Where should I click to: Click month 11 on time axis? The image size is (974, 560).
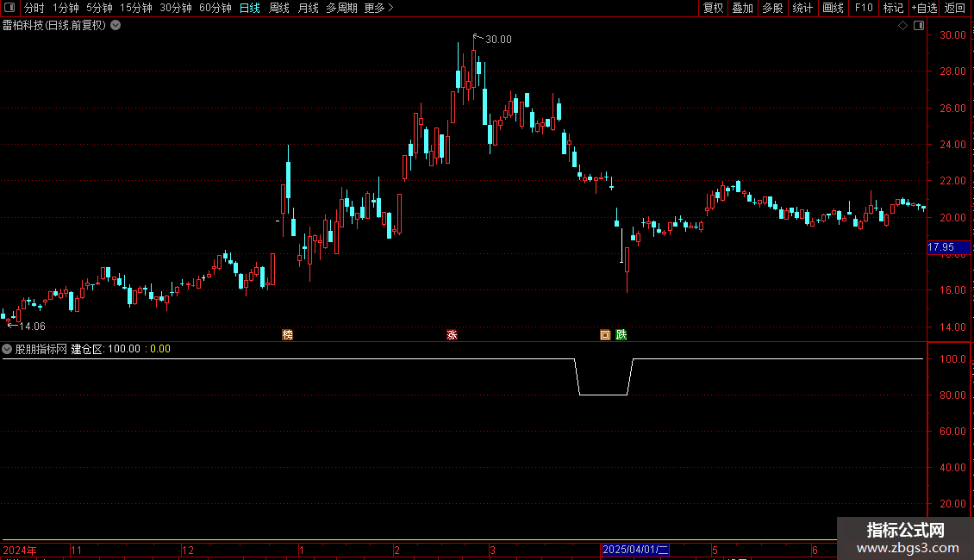[x=77, y=550]
